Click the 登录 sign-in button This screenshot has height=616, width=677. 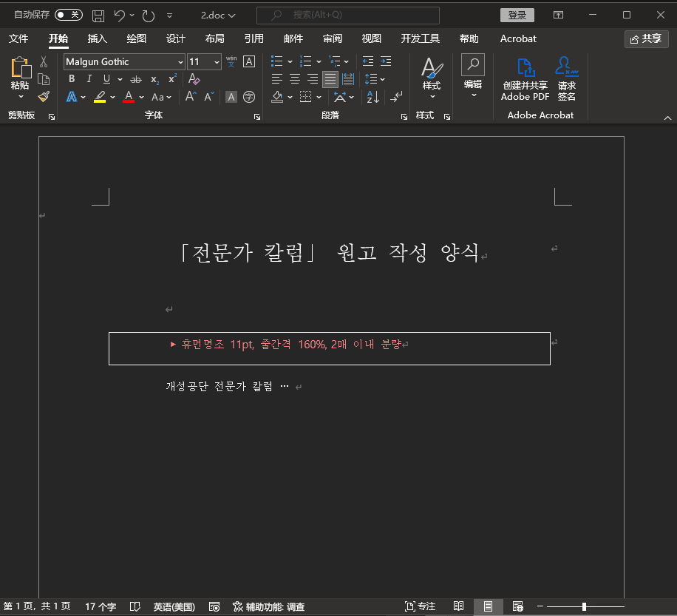517,15
